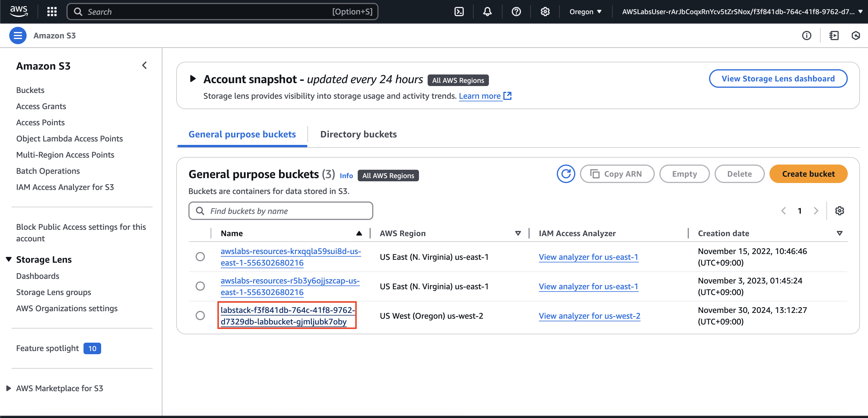
Task: Select radio for labstack labbucket bucket
Action: coord(200,316)
